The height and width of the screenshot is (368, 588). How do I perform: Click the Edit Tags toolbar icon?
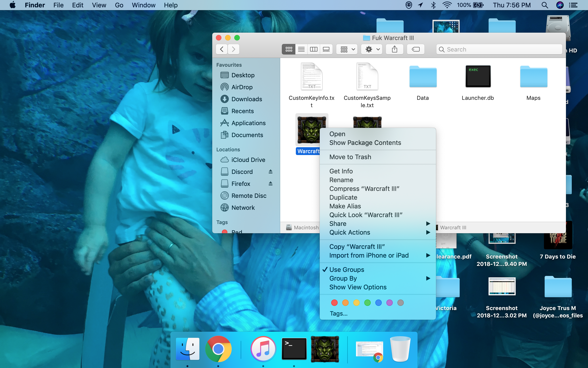tap(416, 49)
